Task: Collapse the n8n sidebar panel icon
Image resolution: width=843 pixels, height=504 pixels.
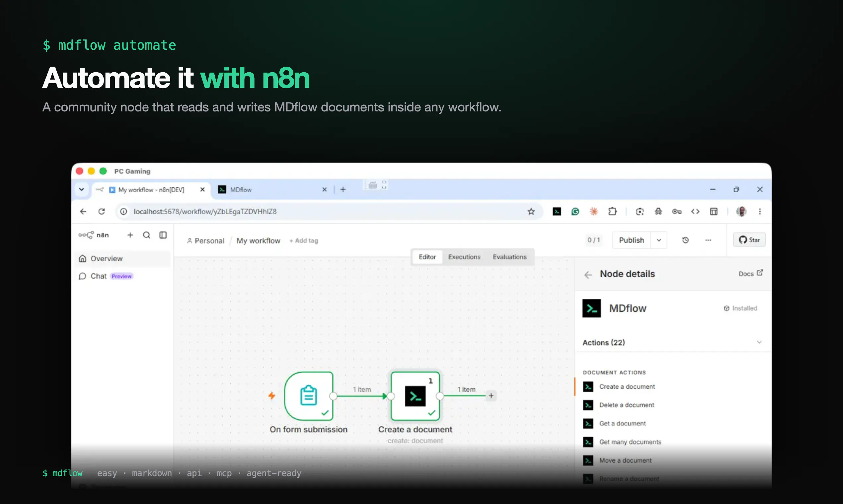Action: pos(163,235)
